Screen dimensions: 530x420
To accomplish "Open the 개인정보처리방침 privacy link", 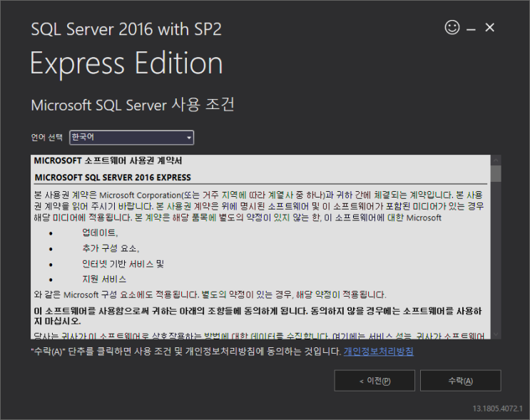I will point(379,352).
